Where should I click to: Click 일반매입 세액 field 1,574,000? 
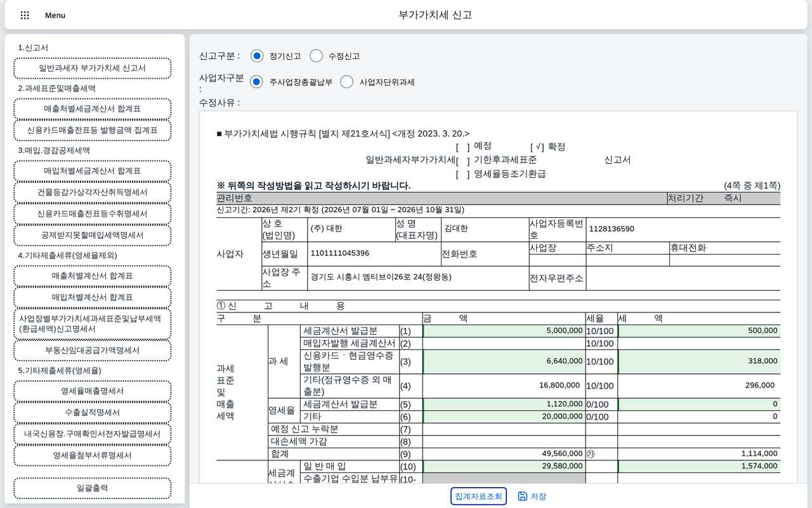point(699,467)
